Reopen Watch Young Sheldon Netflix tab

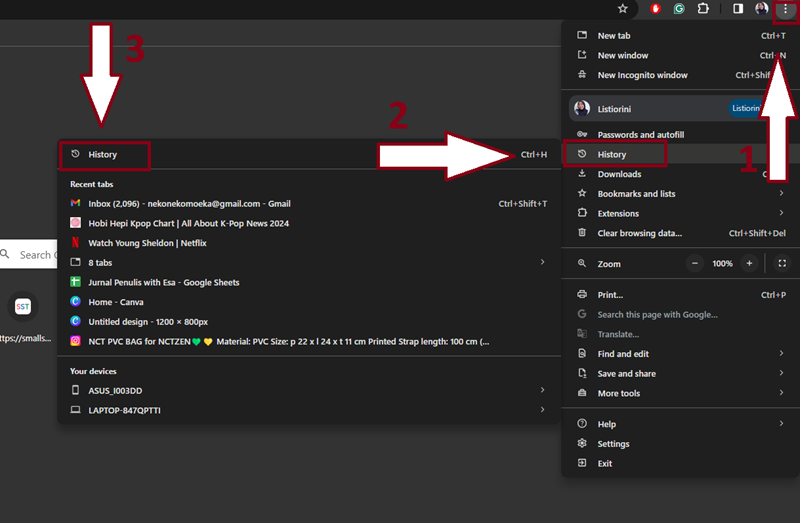click(x=309, y=243)
